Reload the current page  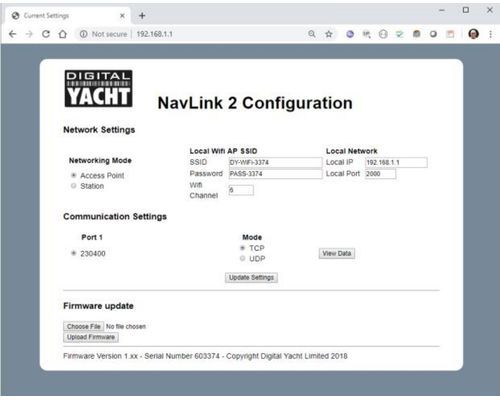click(x=46, y=34)
